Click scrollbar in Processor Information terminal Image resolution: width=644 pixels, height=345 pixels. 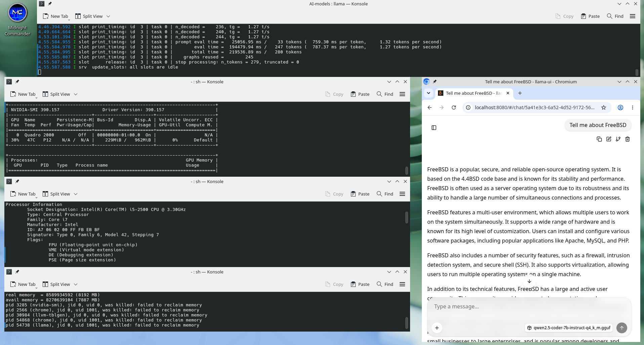click(x=406, y=217)
